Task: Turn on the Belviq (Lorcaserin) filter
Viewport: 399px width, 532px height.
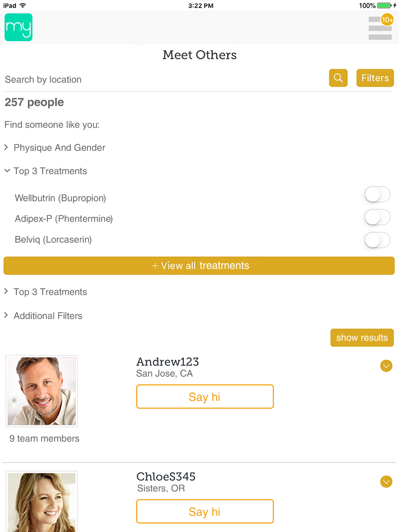Action: coord(377,240)
